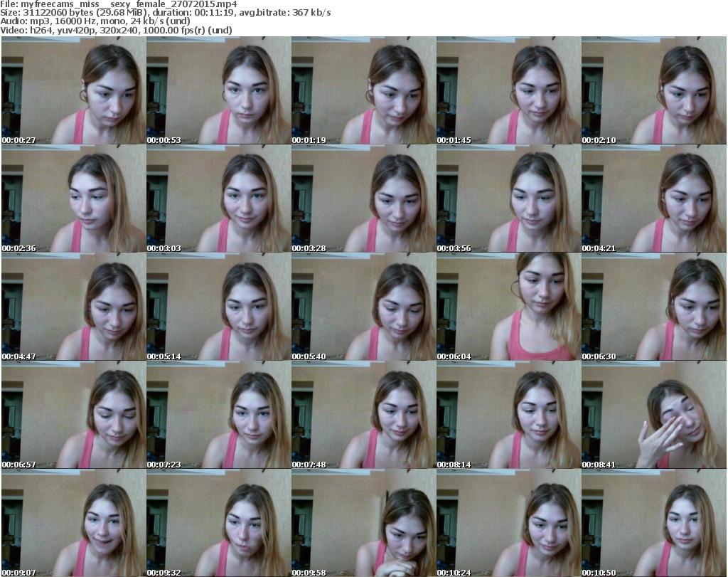Image resolution: width=728 pixels, height=577 pixels.
Task: Select the thumbnail timestamped 00:01:45
Action: (509, 90)
